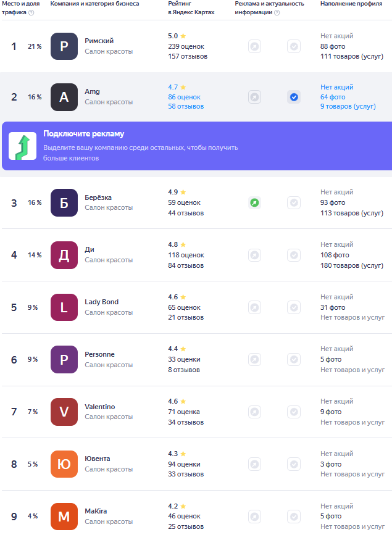Click '31 фото' in Lady Bond row
The height and width of the screenshot is (540, 392).
tap(333, 307)
